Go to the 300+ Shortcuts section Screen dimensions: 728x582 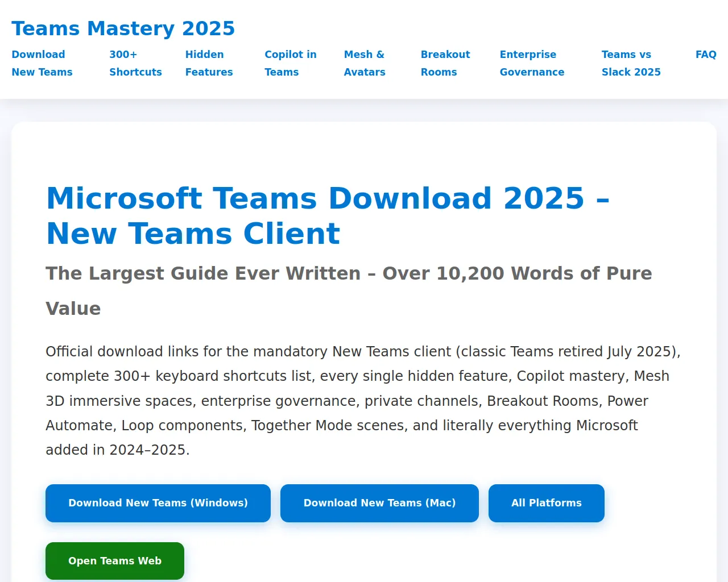[x=135, y=63]
